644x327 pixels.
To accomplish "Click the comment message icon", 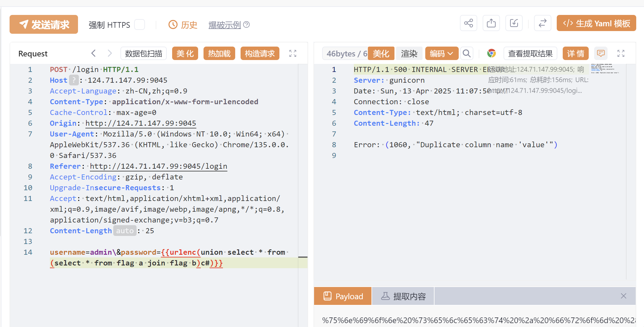I will [x=601, y=53].
